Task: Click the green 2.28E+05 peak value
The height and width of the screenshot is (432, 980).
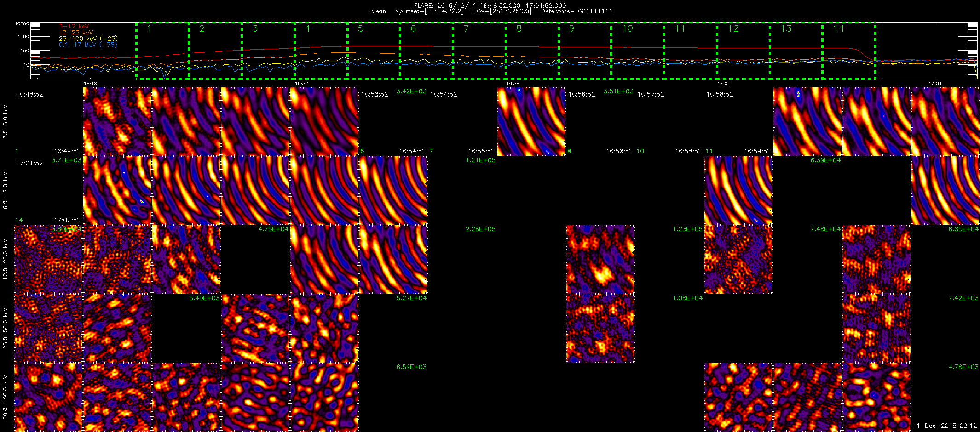Action: coord(480,229)
